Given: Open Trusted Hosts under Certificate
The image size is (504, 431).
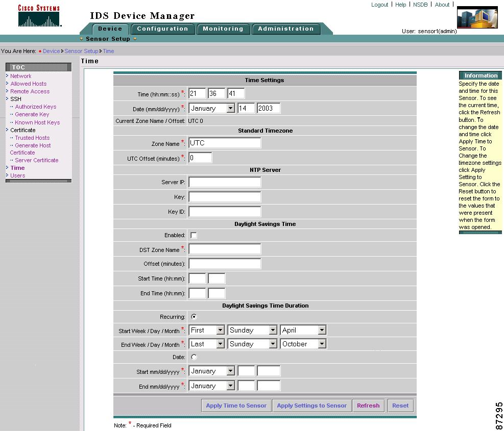Looking at the screenshot, I should coord(32,138).
